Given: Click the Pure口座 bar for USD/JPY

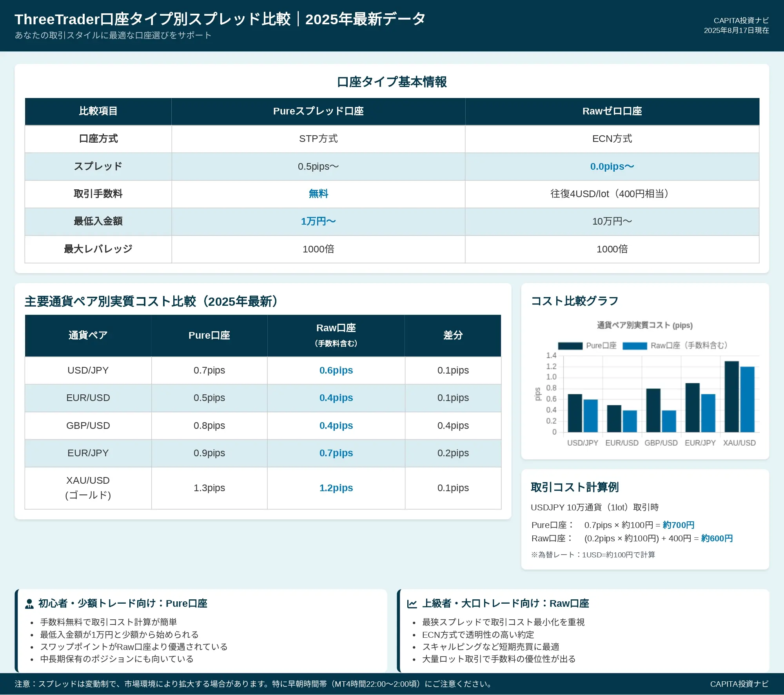Looking at the screenshot, I should pos(575,413).
